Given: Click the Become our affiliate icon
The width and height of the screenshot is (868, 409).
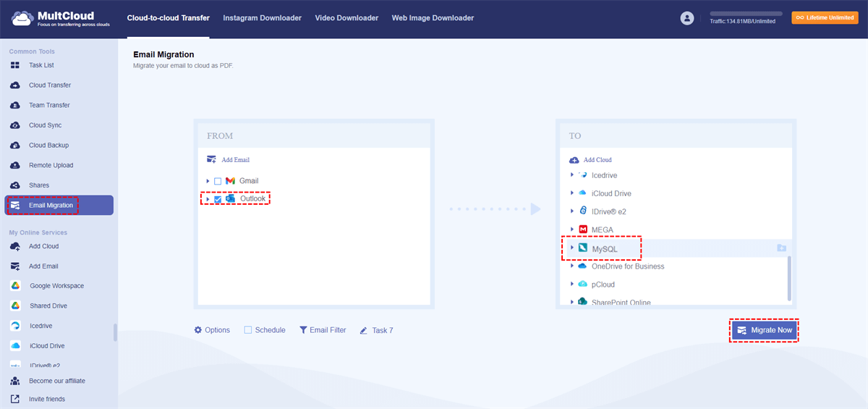Looking at the screenshot, I should [x=15, y=381].
